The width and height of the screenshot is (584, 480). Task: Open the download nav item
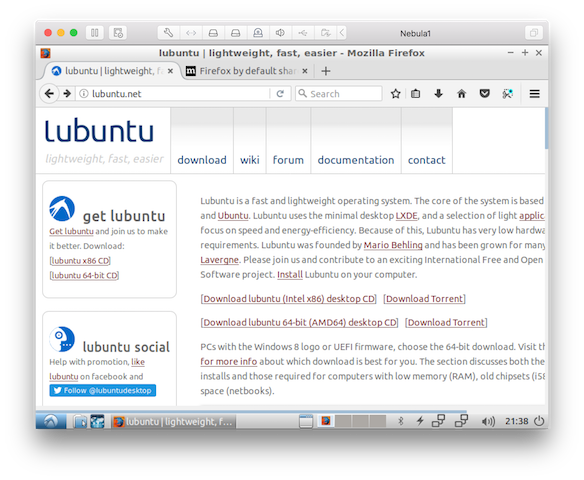pyautogui.click(x=202, y=160)
